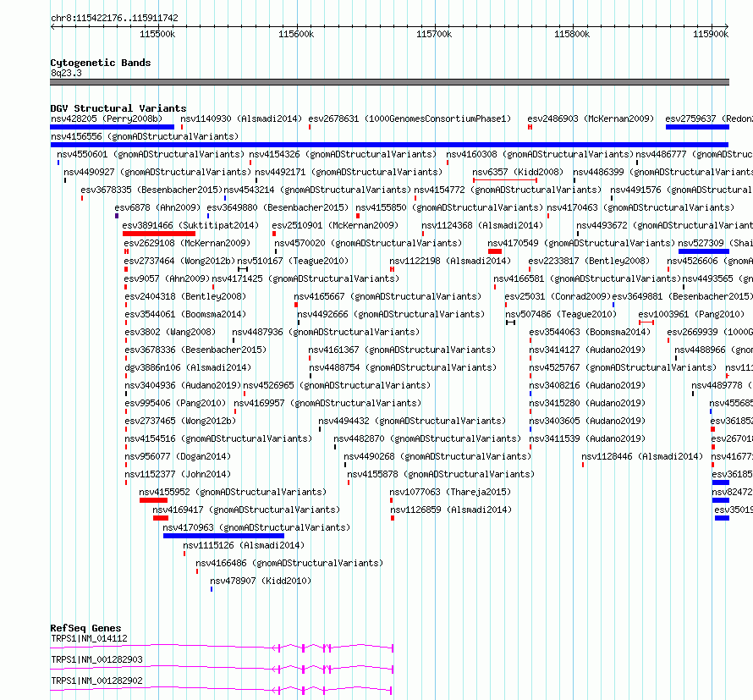Open nsv1128446 (Alsmadi2014) variant
The width and height of the screenshot is (753, 700).
[642, 456]
